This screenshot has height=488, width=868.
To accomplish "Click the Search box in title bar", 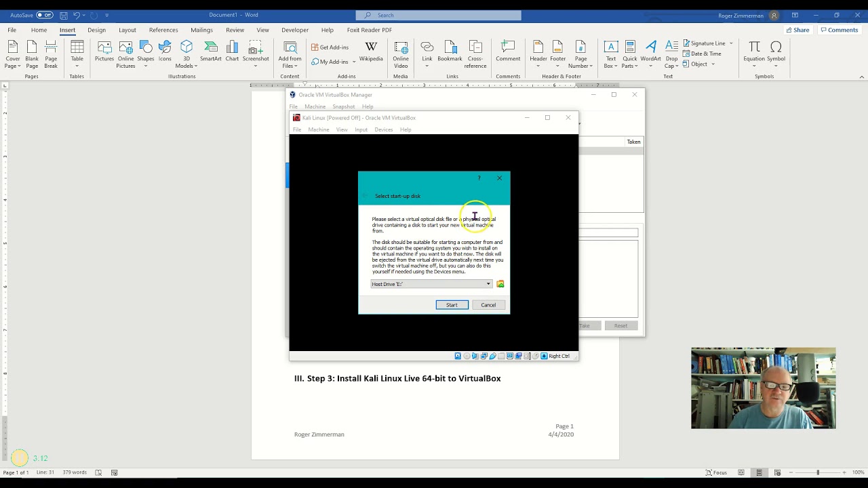I will [438, 15].
